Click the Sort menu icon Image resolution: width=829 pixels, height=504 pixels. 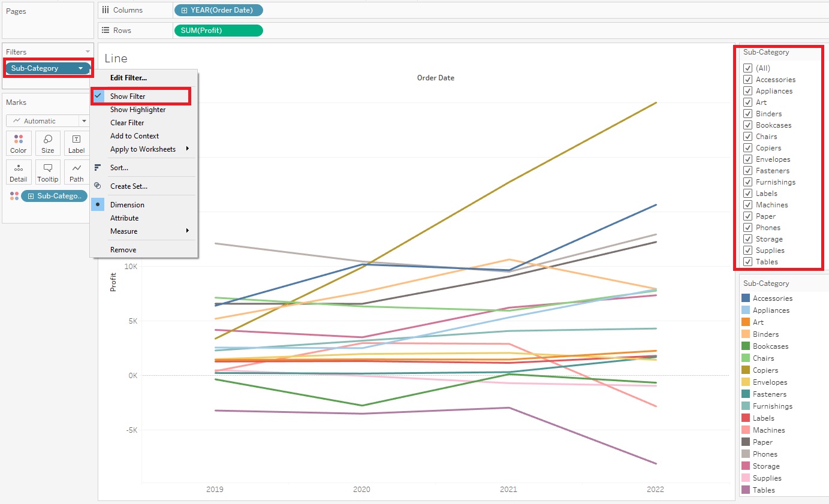[x=98, y=167]
